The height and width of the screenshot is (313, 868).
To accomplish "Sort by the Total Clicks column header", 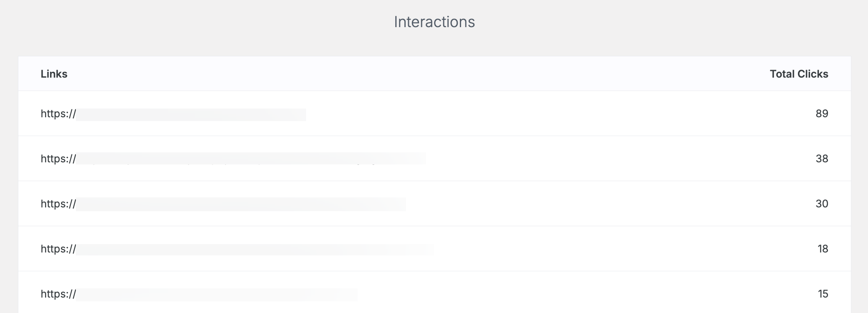I will pyautogui.click(x=799, y=74).
